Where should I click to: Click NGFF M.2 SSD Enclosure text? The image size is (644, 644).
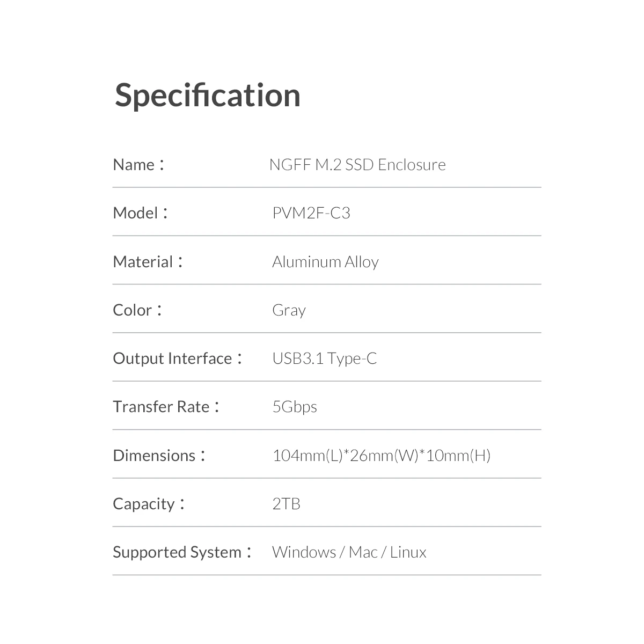pyautogui.click(x=357, y=165)
